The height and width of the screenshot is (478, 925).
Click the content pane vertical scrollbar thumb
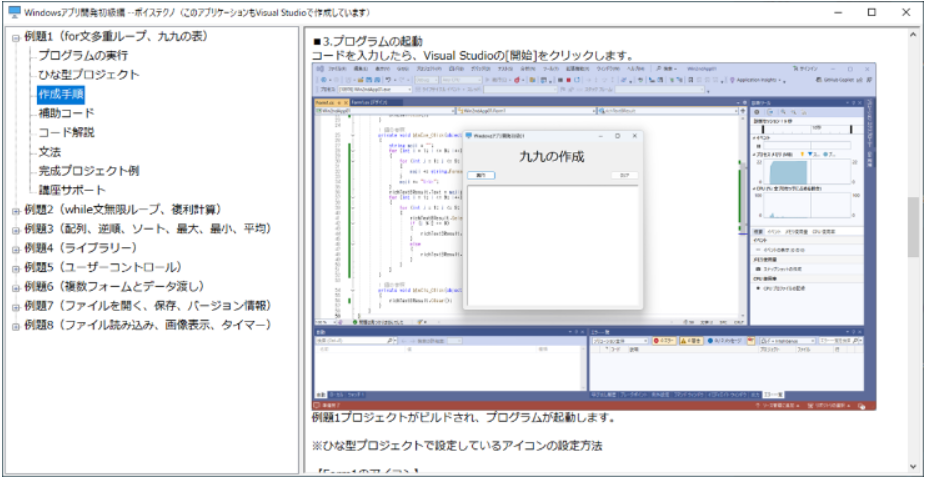click(x=913, y=227)
